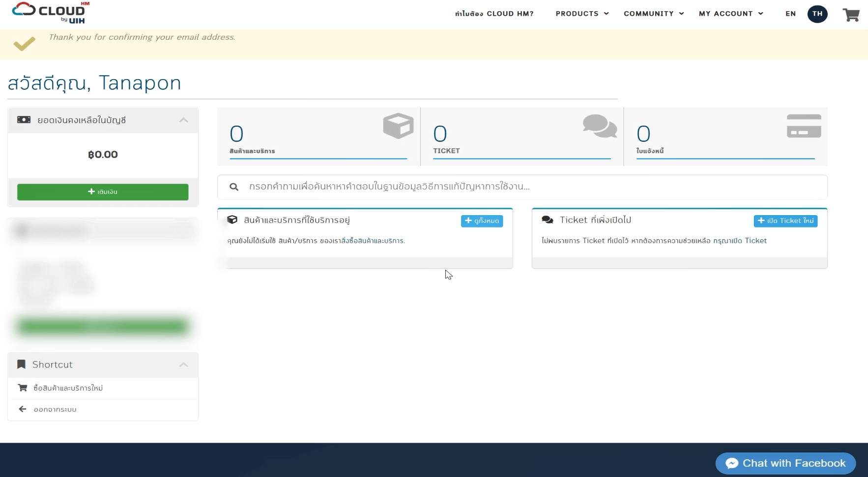The image size is (868, 477).
Task: Click the email confirmation checkmark icon
Action: click(25, 44)
